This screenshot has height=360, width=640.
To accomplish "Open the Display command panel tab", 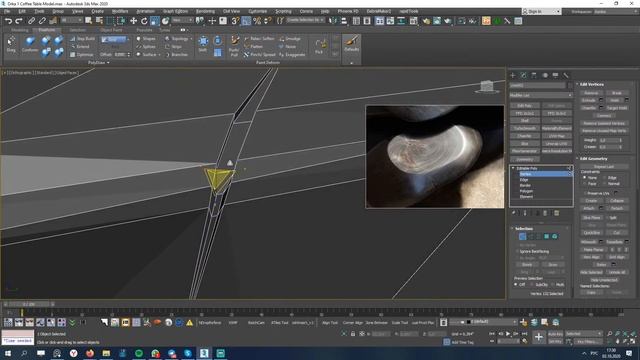I will point(555,75).
